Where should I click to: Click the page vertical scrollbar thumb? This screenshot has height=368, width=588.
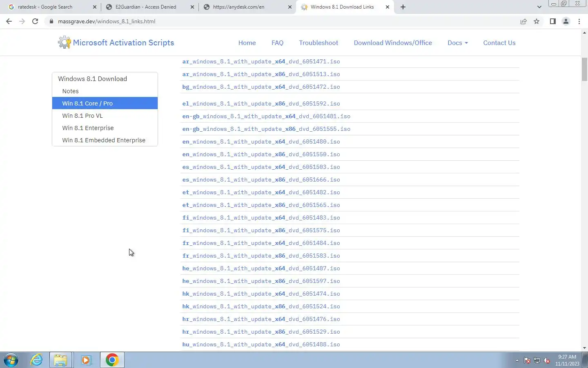pyautogui.click(x=584, y=70)
